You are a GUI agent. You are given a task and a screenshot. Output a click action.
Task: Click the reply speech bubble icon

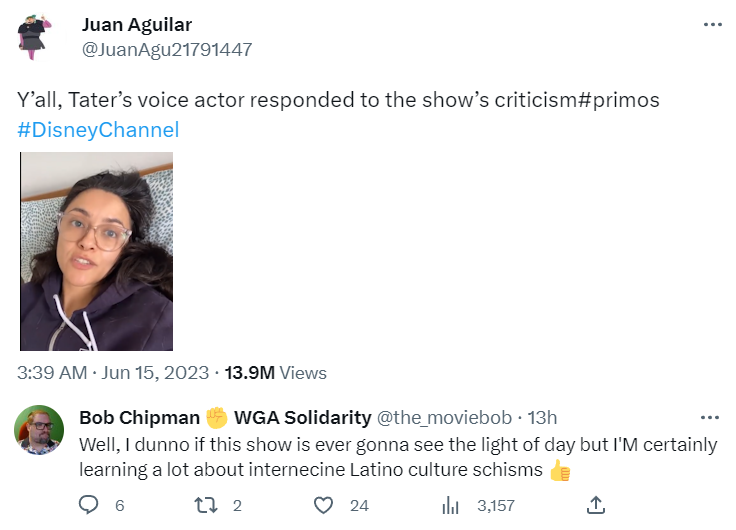(x=89, y=506)
